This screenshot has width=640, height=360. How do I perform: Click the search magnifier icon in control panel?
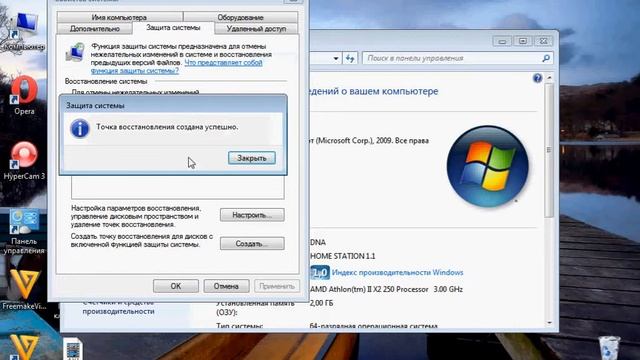coord(546,58)
